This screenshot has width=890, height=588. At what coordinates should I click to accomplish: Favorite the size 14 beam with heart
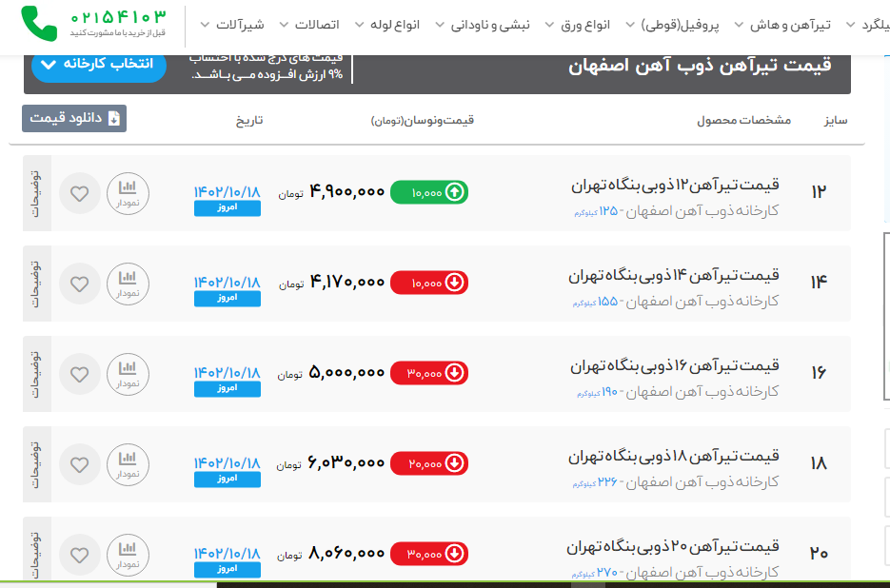(79, 284)
